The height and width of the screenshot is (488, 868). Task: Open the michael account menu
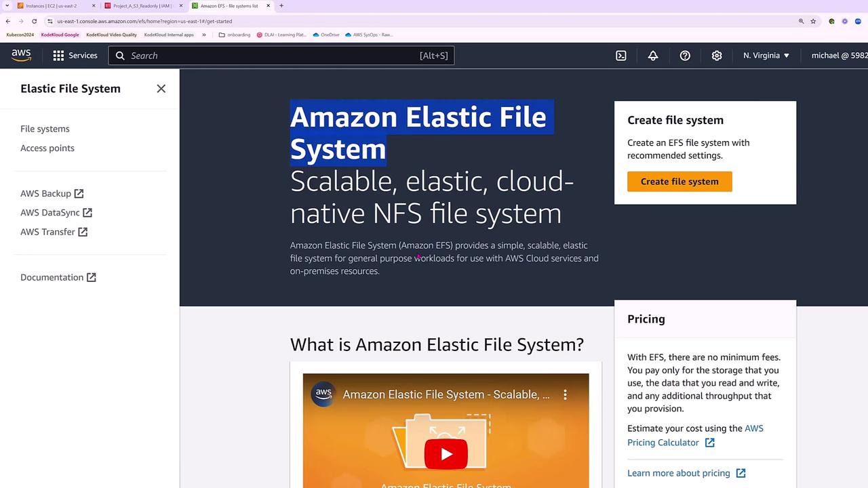pos(840,56)
